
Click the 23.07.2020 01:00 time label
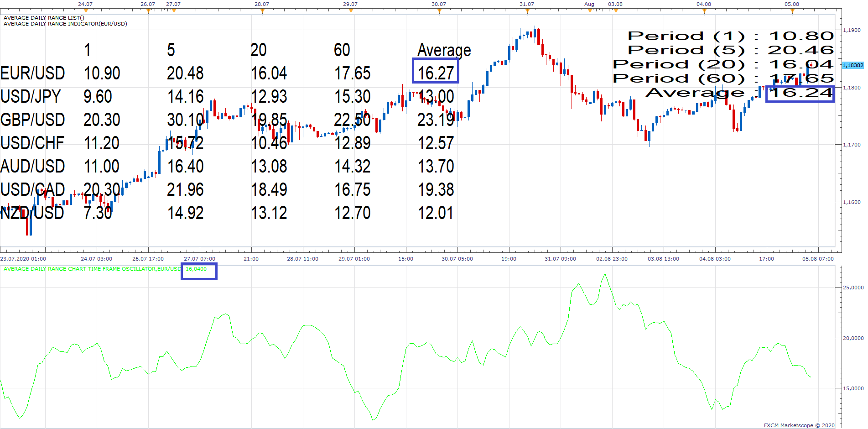pos(23,259)
